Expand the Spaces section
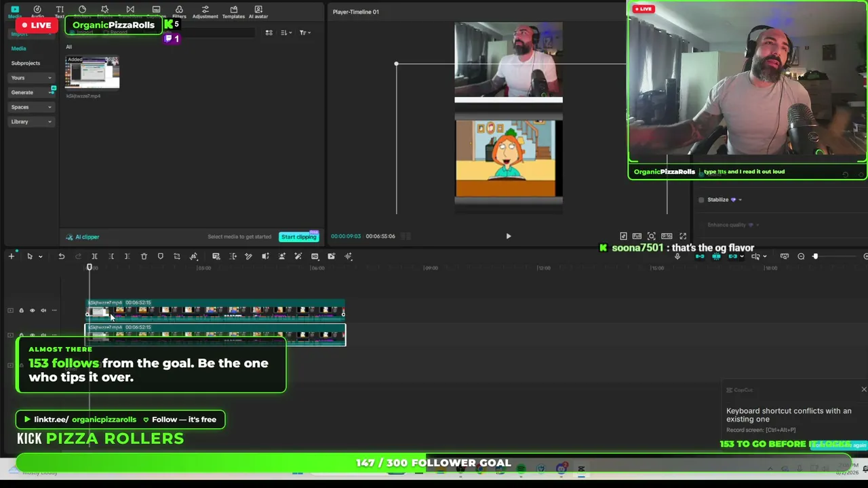The image size is (868, 488). (31, 107)
